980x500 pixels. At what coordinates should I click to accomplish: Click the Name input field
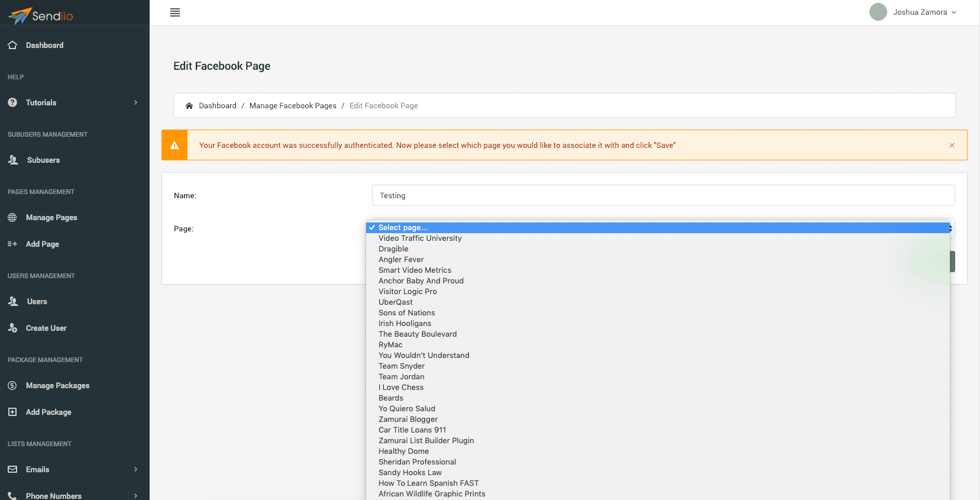(663, 195)
